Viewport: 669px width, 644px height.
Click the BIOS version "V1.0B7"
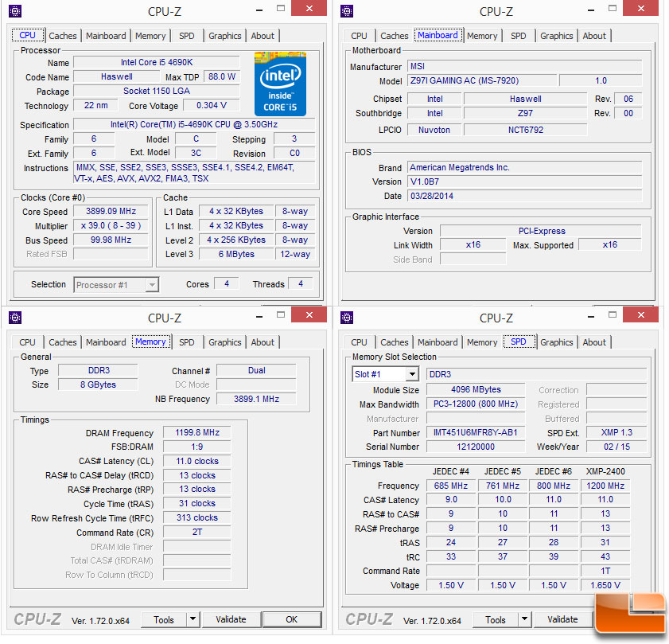pos(525,181)
